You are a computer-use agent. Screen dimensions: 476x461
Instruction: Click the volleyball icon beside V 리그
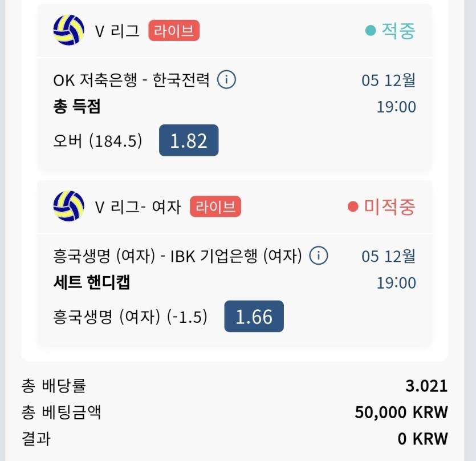[x=68, y=30]
